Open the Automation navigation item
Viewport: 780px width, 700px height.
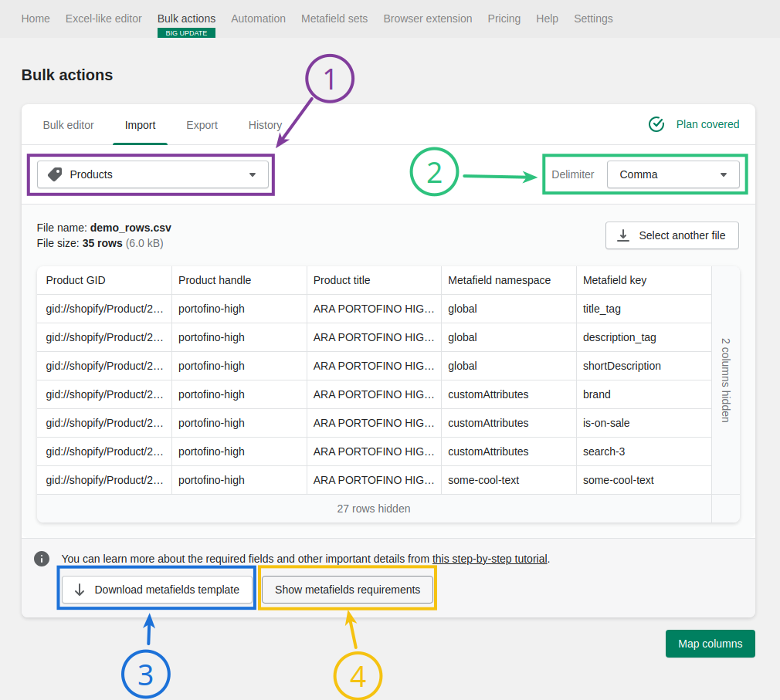258,18
